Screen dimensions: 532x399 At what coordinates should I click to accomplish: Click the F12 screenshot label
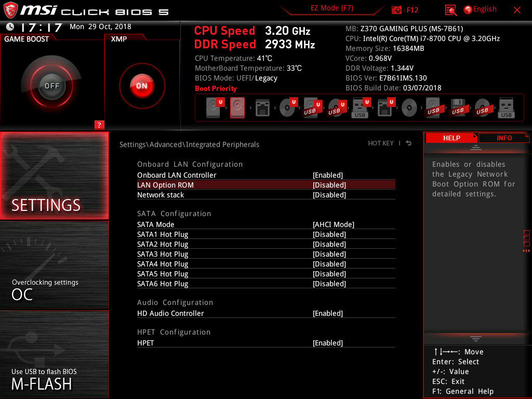point(412,10)
